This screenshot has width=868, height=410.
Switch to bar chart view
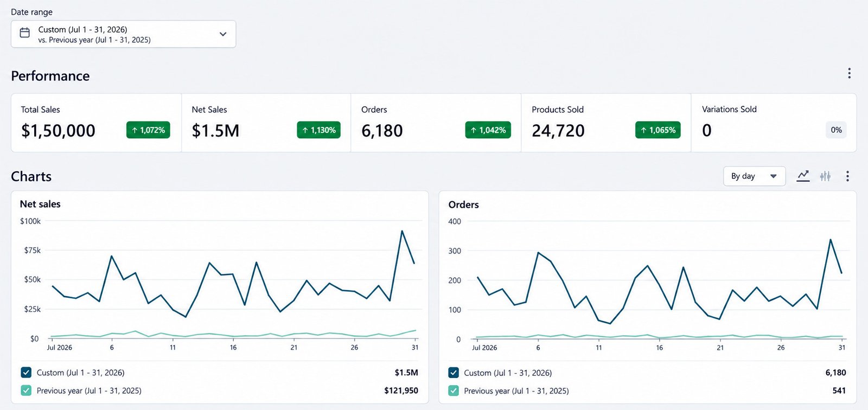[x=825, y=176]
